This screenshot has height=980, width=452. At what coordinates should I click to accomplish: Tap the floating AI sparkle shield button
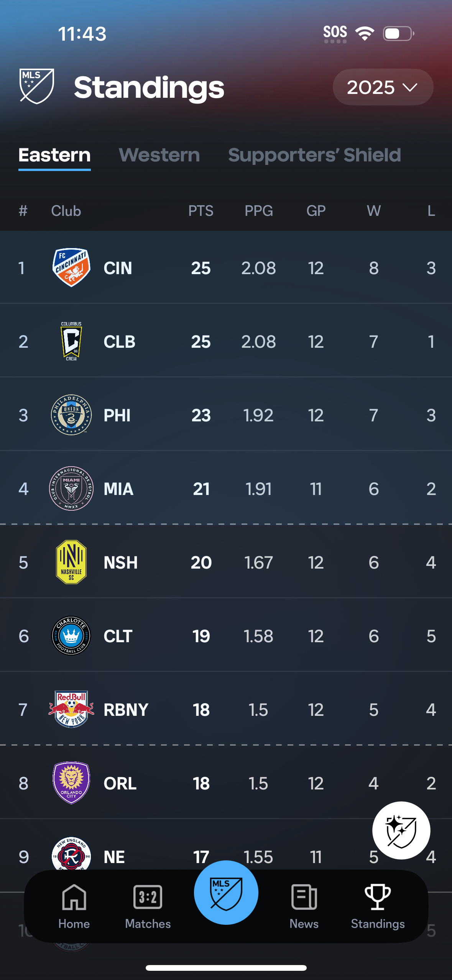tap(401, 830)
